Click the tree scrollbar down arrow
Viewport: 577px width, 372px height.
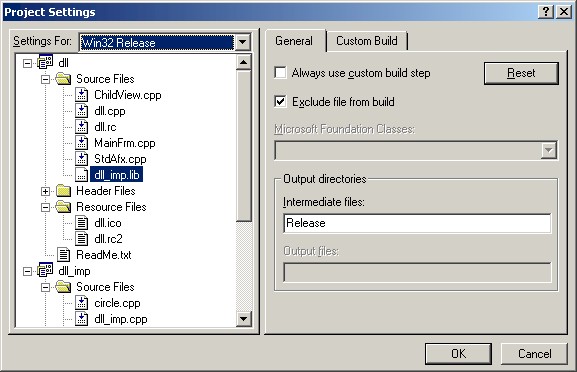point(243,318)
